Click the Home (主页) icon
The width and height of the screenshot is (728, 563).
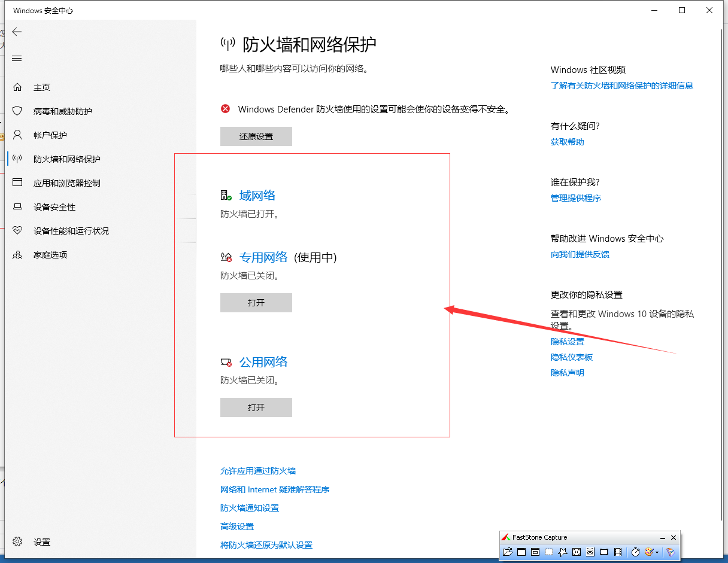pyautogui.click(x=17, y=87)
